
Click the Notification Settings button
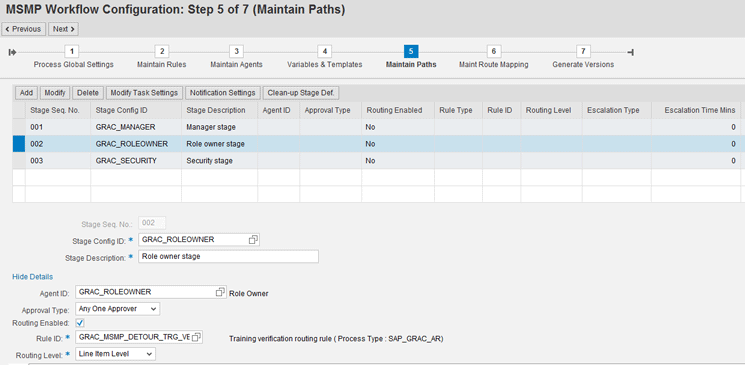[x=222, y=93]
